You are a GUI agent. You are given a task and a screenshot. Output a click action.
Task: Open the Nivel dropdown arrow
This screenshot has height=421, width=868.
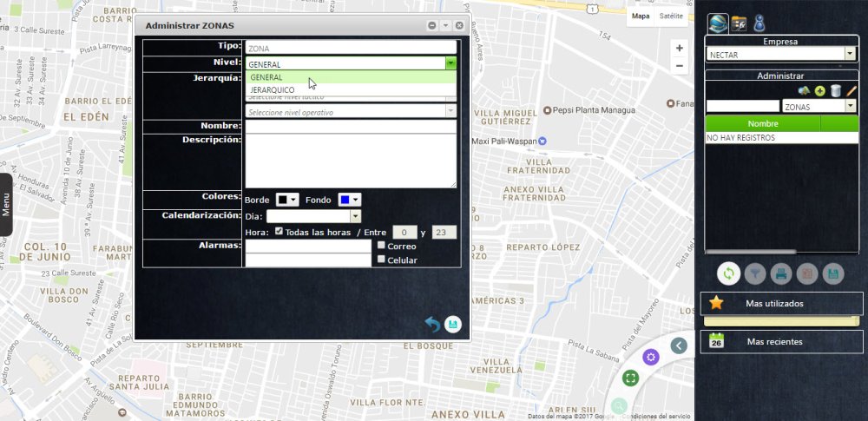tap(451, 63)
